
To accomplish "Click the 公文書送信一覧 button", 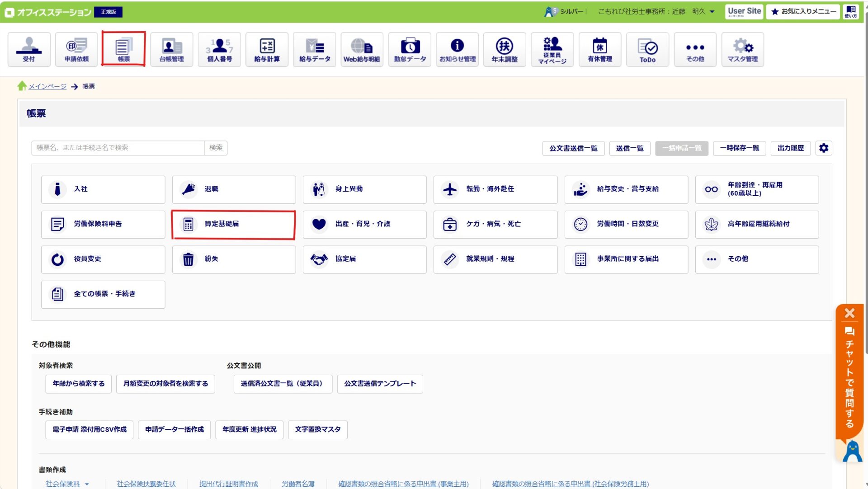I will 573,148.
